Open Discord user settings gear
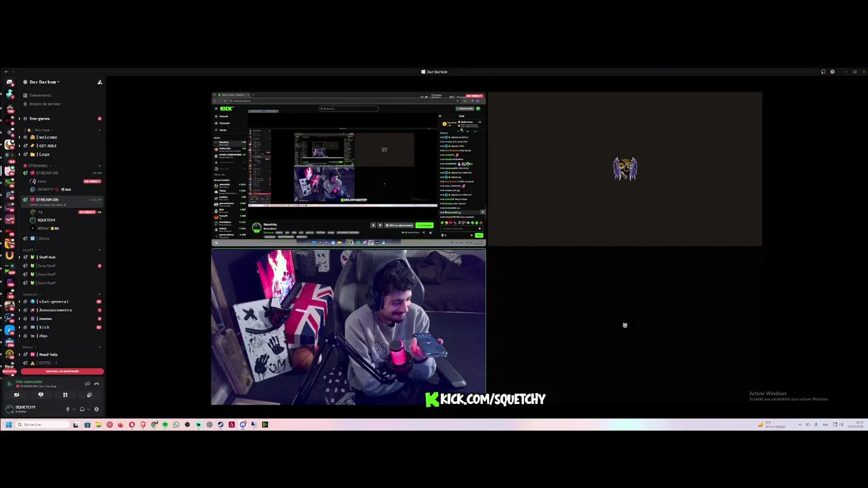Viewport: 868px width, 488px height. [96, 409]
